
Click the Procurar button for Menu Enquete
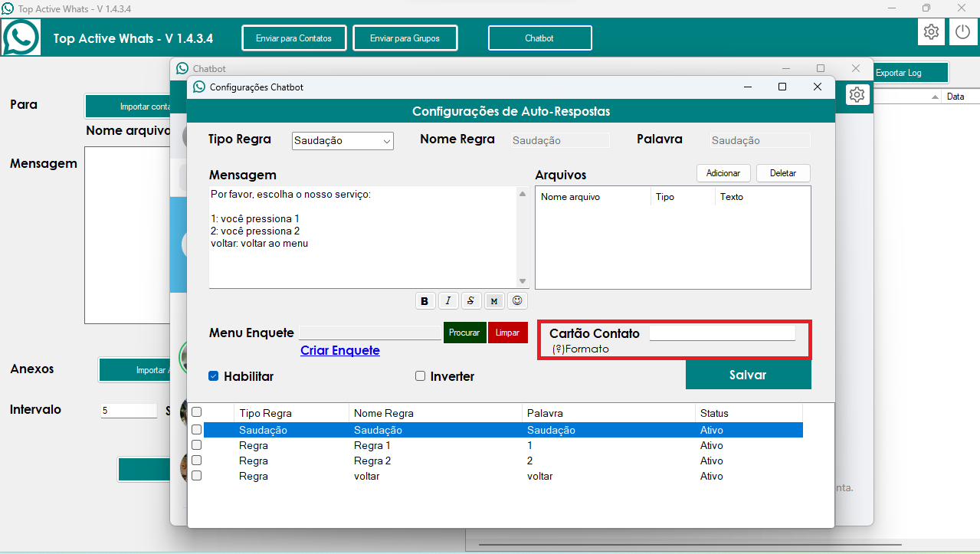[464, 333]
